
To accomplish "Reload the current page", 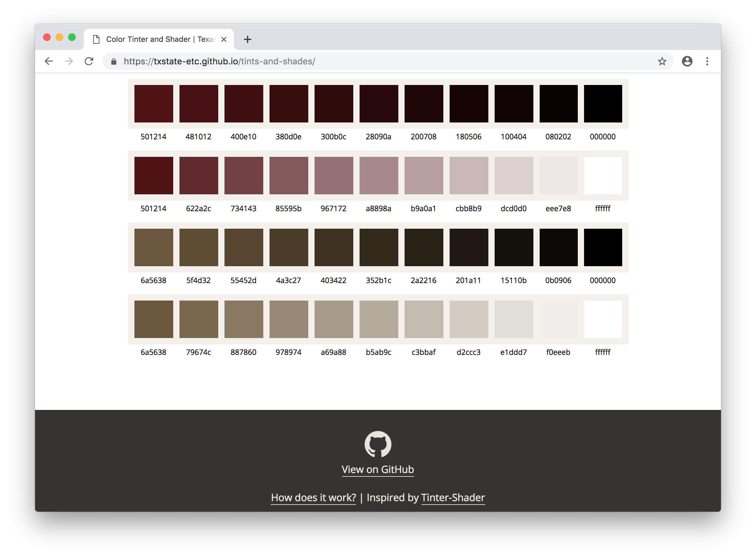I will [89, 61].
